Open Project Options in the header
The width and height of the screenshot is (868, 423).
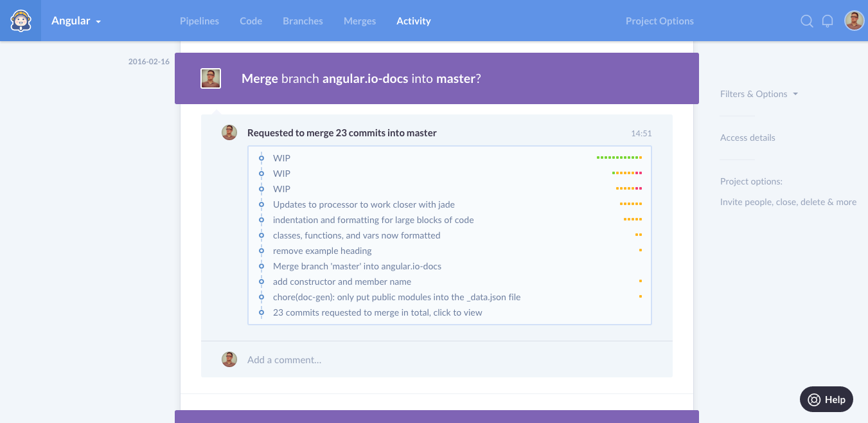(660, 21)
